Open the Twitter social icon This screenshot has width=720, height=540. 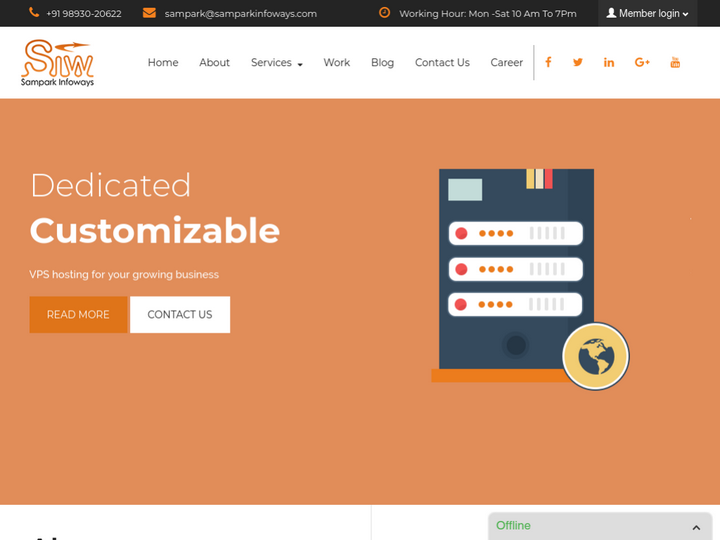tap(578, 62)
